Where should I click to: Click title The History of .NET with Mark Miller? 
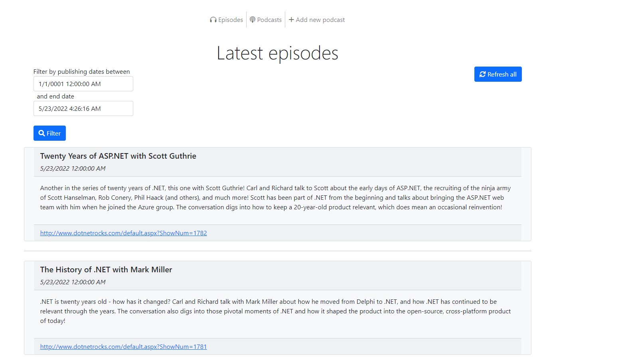point(106,270)
